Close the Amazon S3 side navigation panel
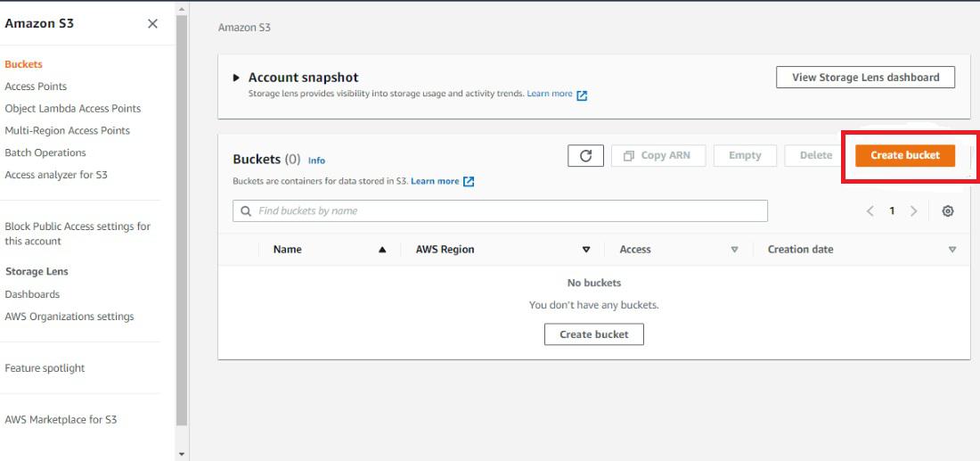Image resolution: width=980 pixels, height=461 pixels. coord(152,24)
